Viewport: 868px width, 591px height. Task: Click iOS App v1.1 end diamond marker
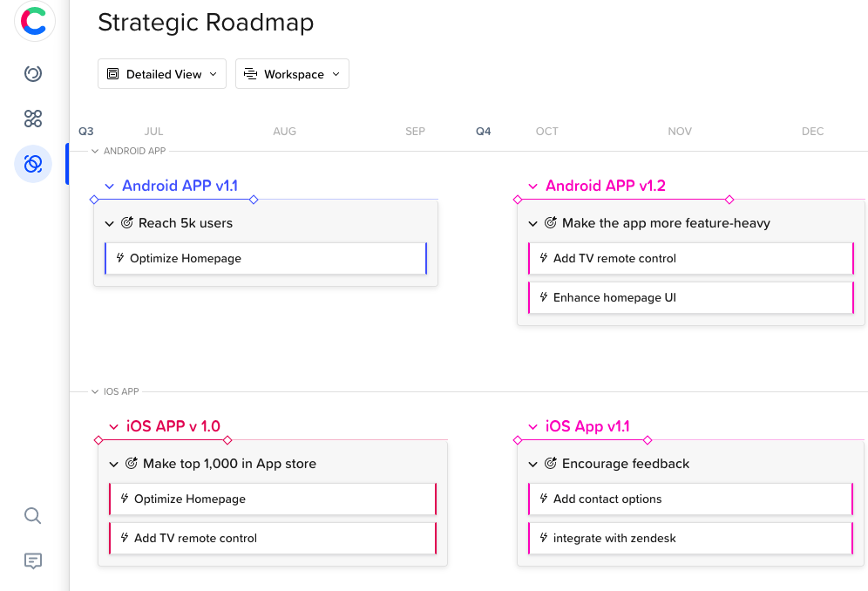648,440
